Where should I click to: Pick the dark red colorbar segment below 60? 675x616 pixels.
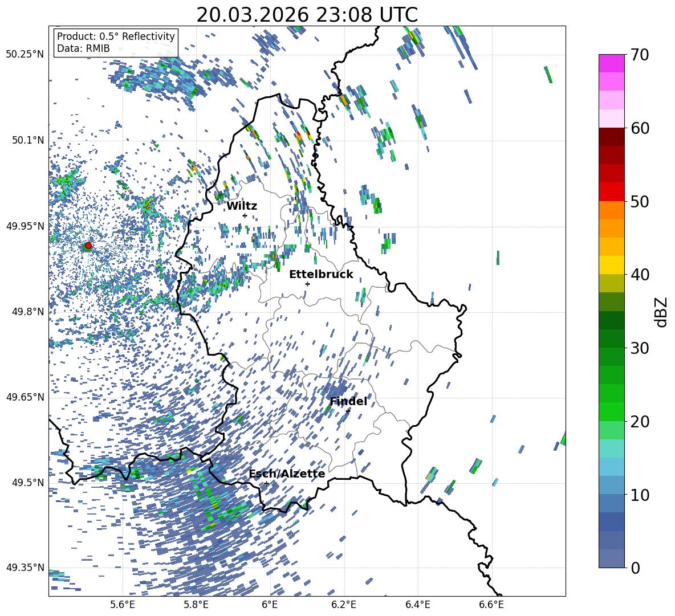point(612,136)
